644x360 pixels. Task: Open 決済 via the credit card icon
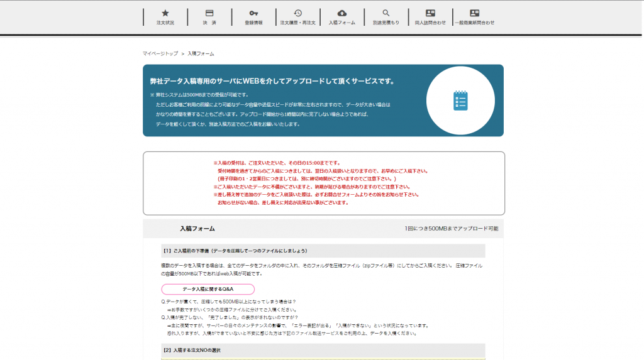pyautogui.click(x=209, y=13)
